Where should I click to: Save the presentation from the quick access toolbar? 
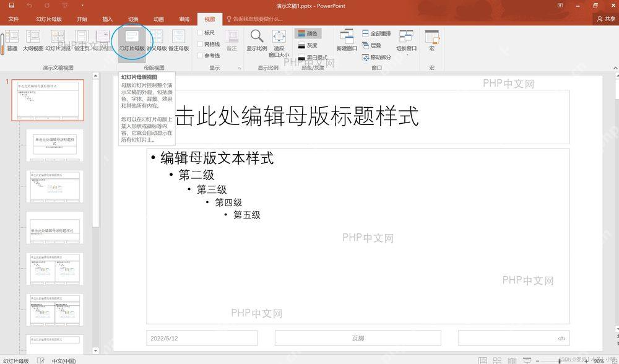[11, 6]
